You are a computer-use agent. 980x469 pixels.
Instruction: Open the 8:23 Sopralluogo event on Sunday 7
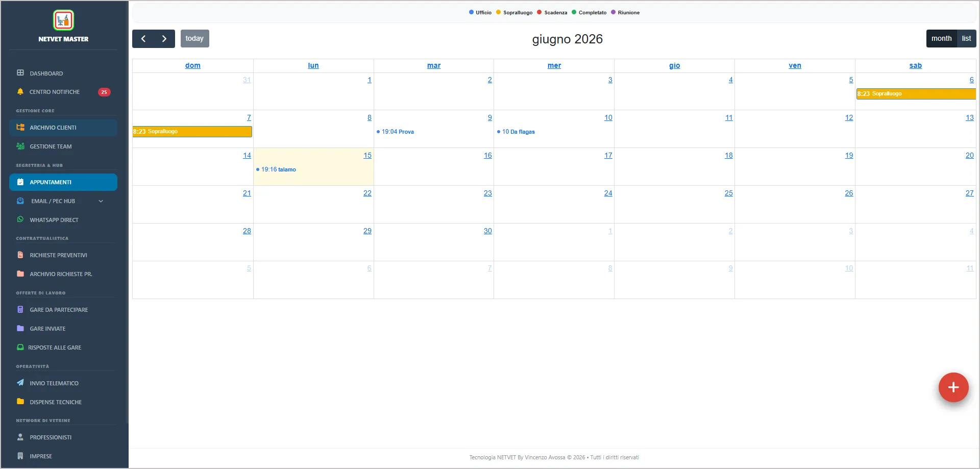[192, 132]
